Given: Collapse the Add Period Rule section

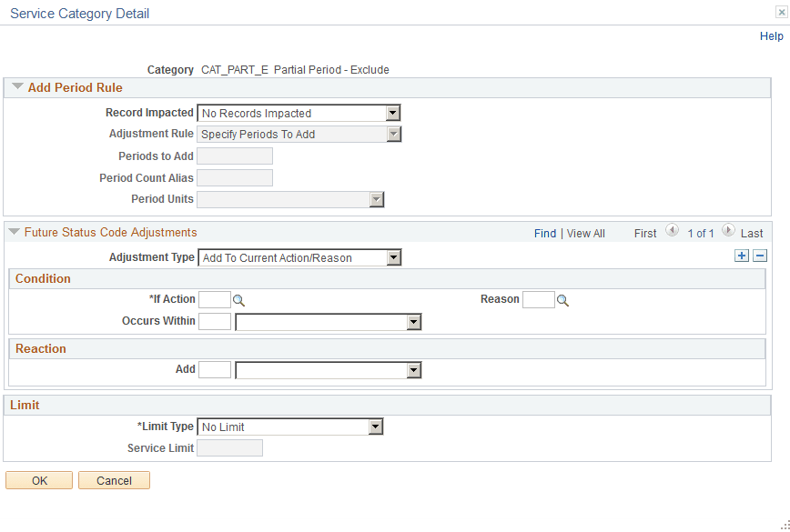Looking at the screenshot, I should 16,87.
